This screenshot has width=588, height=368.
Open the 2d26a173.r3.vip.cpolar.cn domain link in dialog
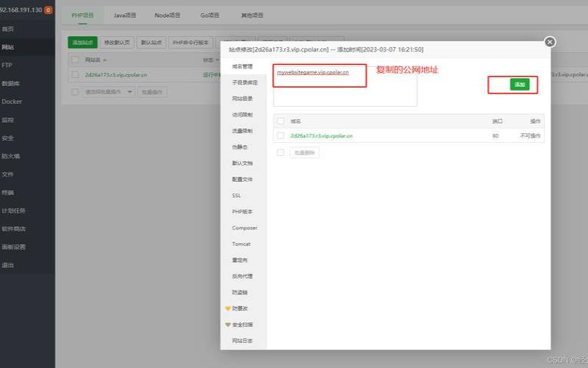tap(321, 135)
